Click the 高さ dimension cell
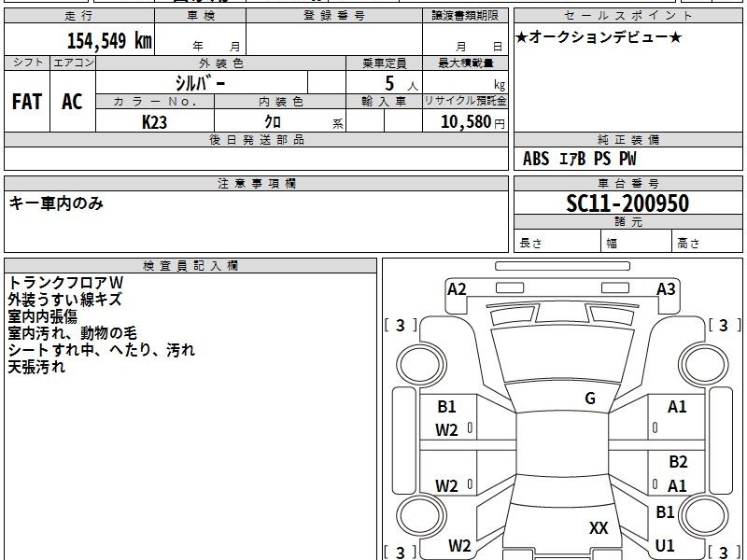Screen dimensions: 747x560 pos(708,241)
